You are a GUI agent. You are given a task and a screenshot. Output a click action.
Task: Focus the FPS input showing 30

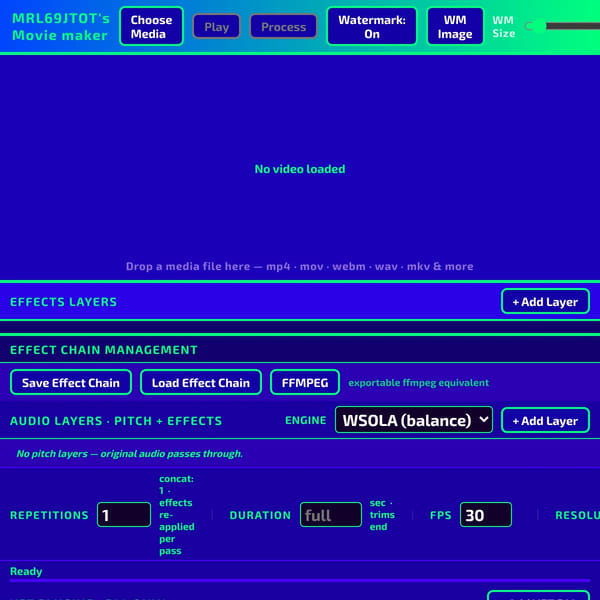[x=486, y=515]
